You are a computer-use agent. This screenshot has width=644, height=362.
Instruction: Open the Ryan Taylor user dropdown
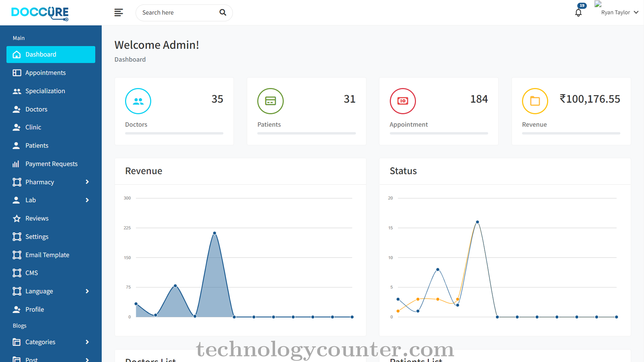tap(620, 12)
